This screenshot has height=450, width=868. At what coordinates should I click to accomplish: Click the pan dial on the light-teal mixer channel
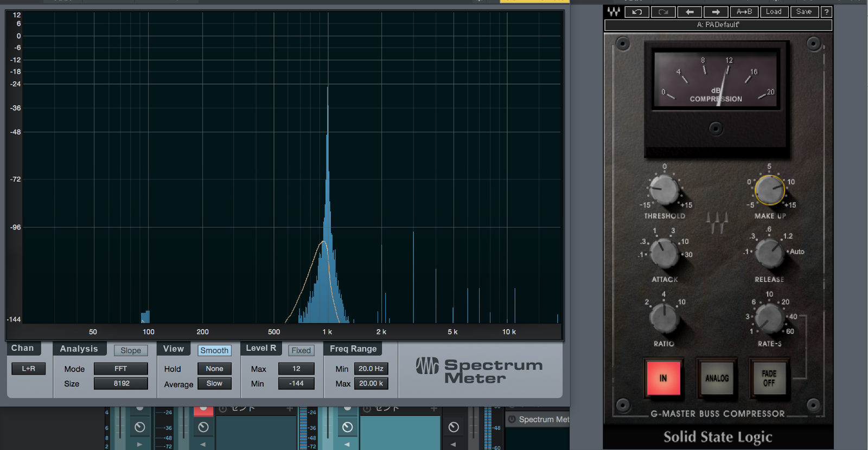(x=347, y=427)
